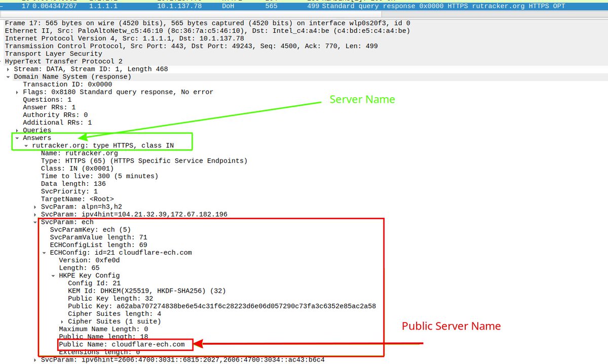Expand Cipher Suites (1 suite)
The height and width of the screenshot is (364, 608).
tap(63, 321)
